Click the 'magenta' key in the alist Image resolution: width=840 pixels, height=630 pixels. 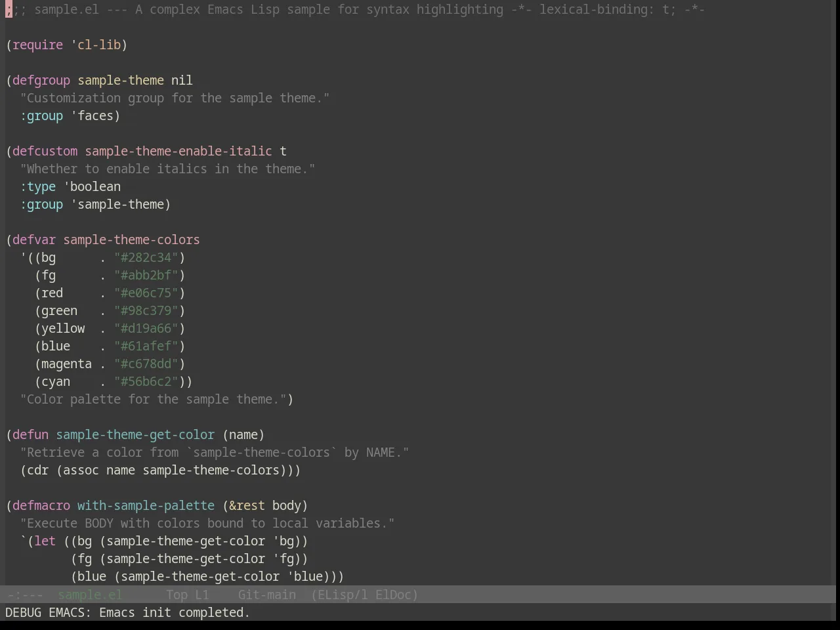[x=66, y=364]
